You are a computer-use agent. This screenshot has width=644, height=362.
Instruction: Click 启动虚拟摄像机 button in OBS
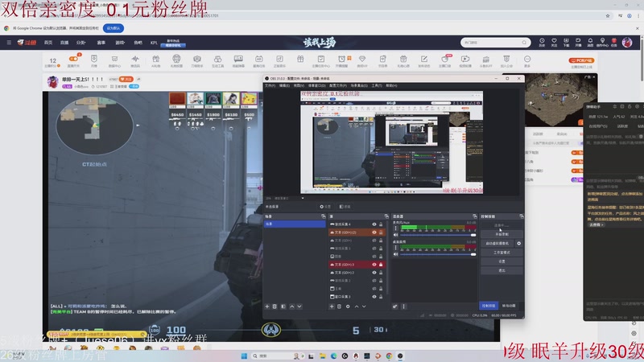(497, 244)
